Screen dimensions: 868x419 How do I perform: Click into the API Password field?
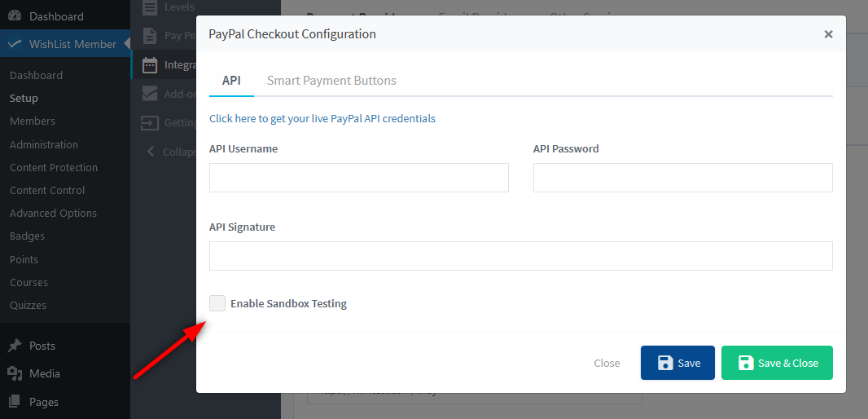(x=682, y=178)
